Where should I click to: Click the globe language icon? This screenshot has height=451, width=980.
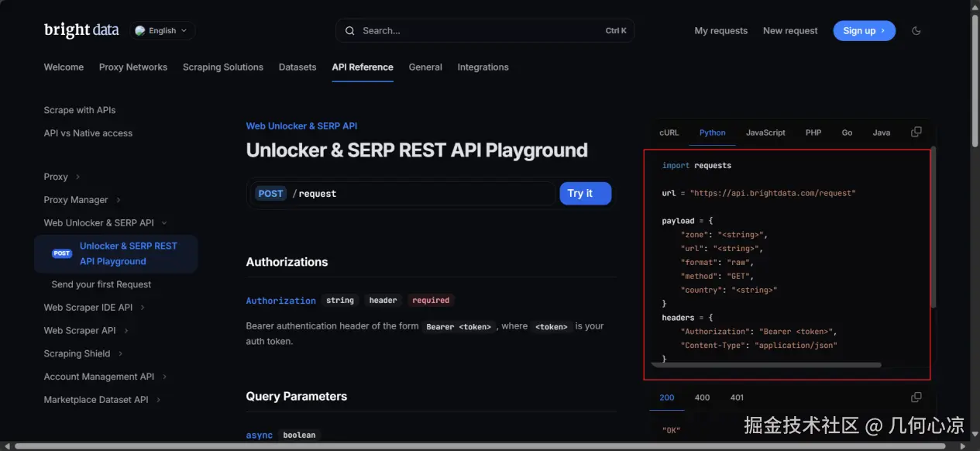(140, 31)
